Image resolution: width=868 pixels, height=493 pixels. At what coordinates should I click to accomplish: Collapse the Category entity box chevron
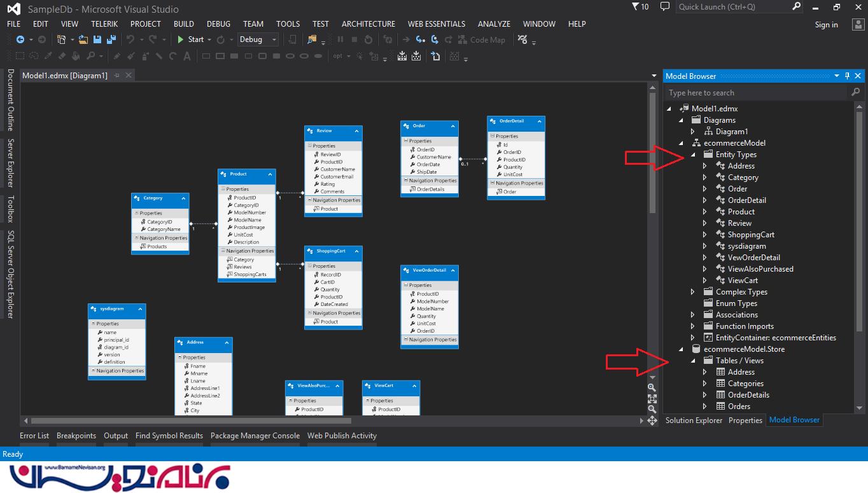coord(183,198)
